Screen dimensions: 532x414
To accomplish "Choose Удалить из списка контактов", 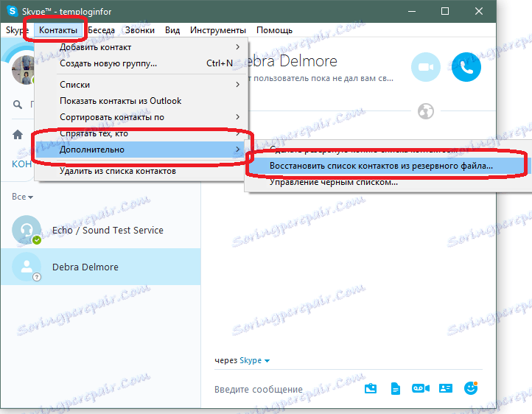I will click(141, 171).
